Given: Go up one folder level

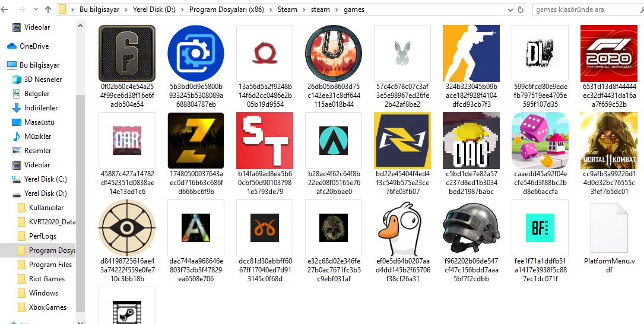Looking at the screenshot, I should pos(48,9).
